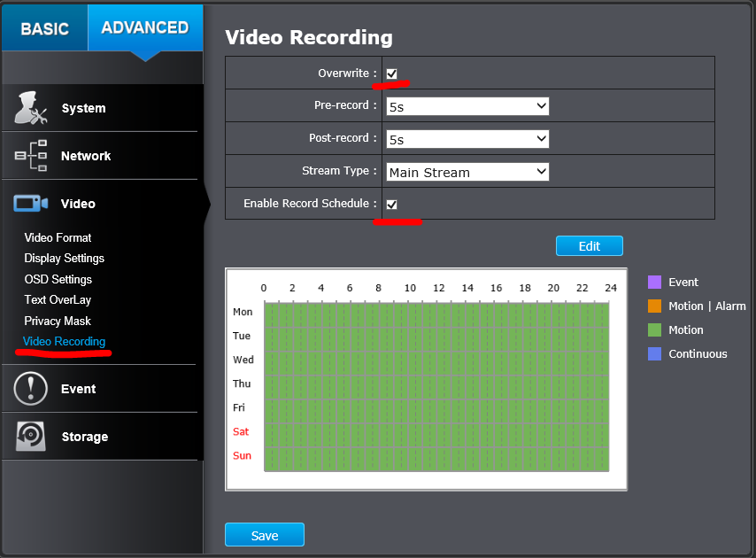Click the Stream Type field label
Viewport: 756px width, 558px height.
(336, 171)
